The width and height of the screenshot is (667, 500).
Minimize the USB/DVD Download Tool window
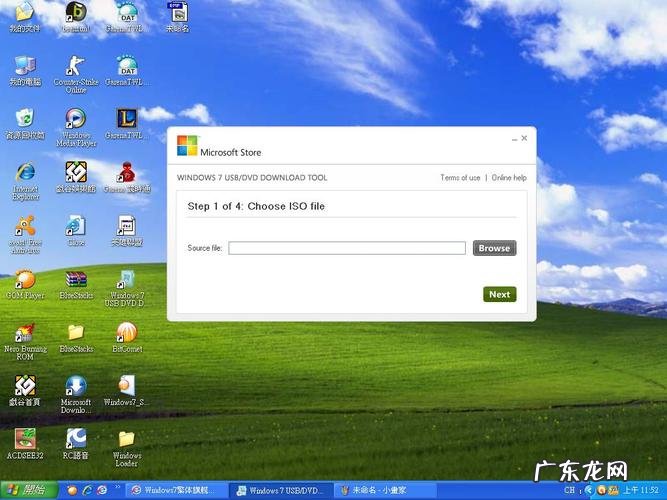pos(515,139)
